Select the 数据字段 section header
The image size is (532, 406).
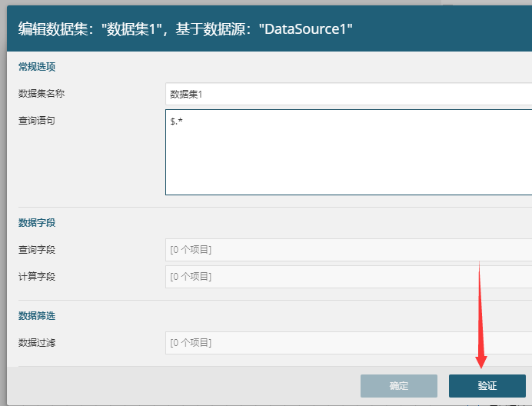[37, 223]
